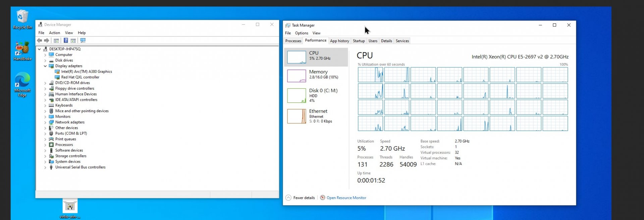The image size is (644, 220).
Task: Click the Print queues category icon
Action: [51, 139]
